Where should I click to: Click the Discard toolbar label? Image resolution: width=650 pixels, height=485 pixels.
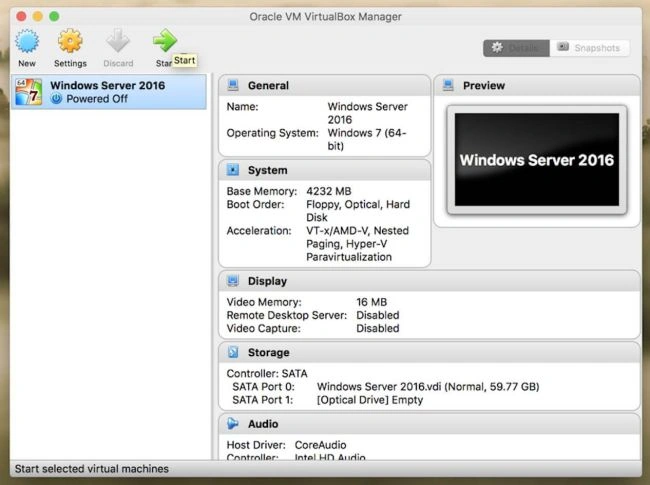[118, 63]
